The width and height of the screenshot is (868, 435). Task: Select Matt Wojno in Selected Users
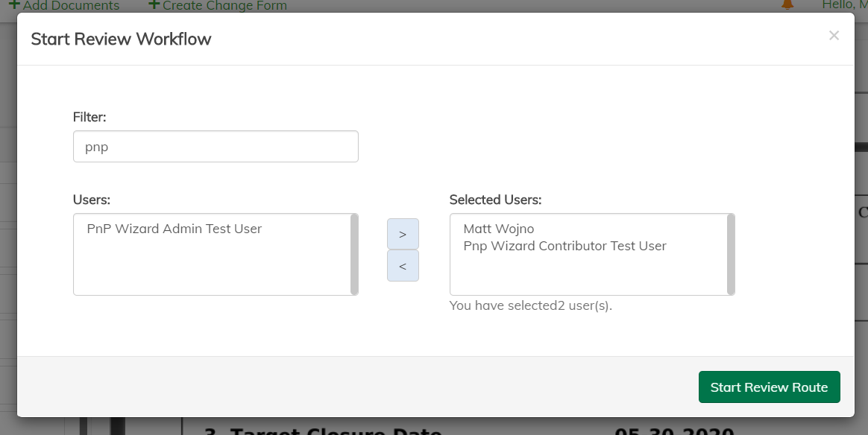point(499,229)
